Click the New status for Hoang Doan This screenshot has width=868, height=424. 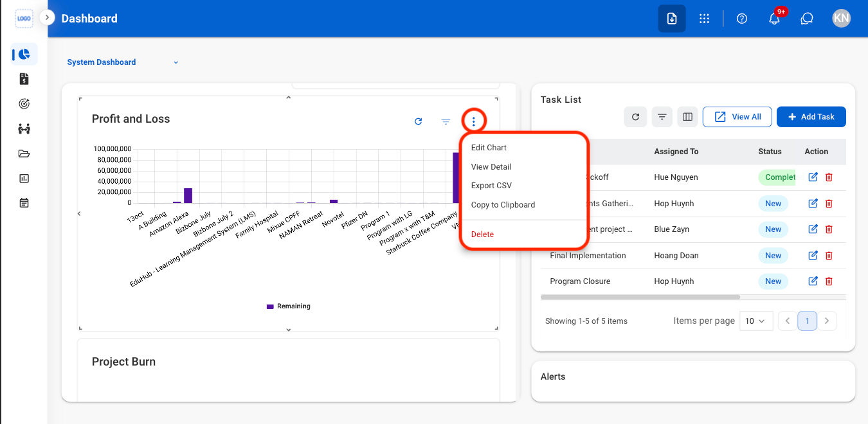point(773,256)
